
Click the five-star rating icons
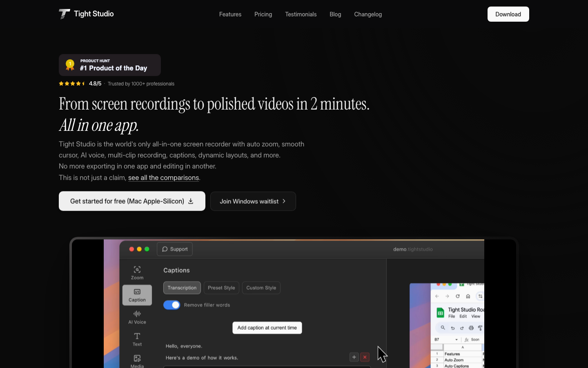click(72, 83)
